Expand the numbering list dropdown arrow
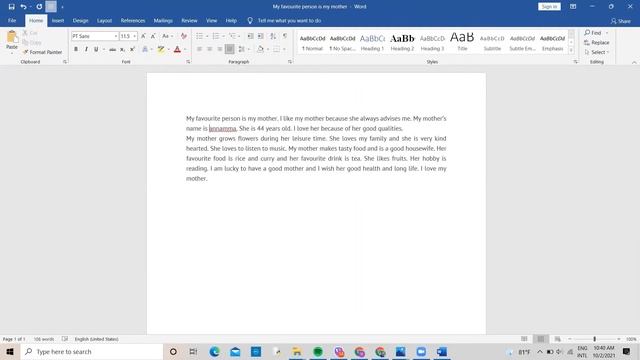Viewport: 640px width, 360px height. tap(223, 36)
